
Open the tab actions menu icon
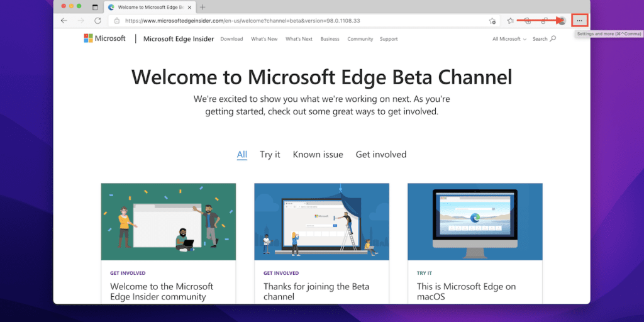coord(95,7)
